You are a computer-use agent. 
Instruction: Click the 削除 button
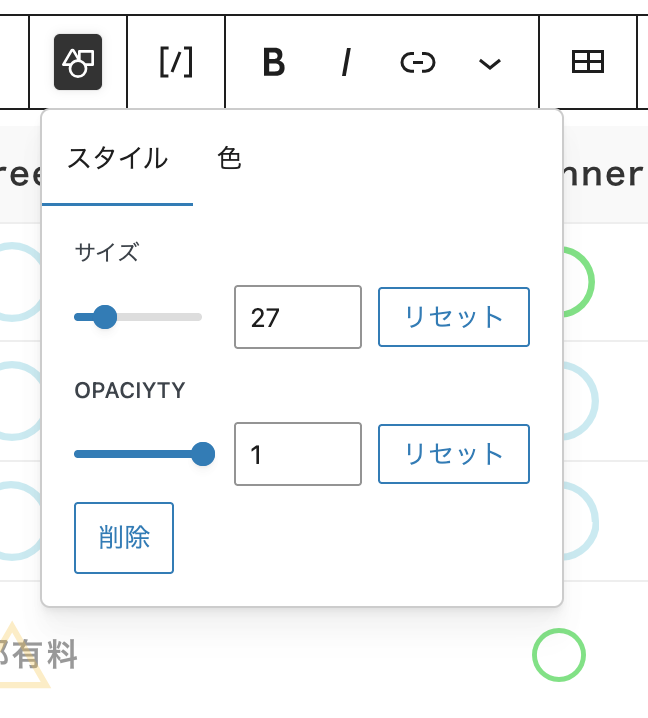(124, 538)
